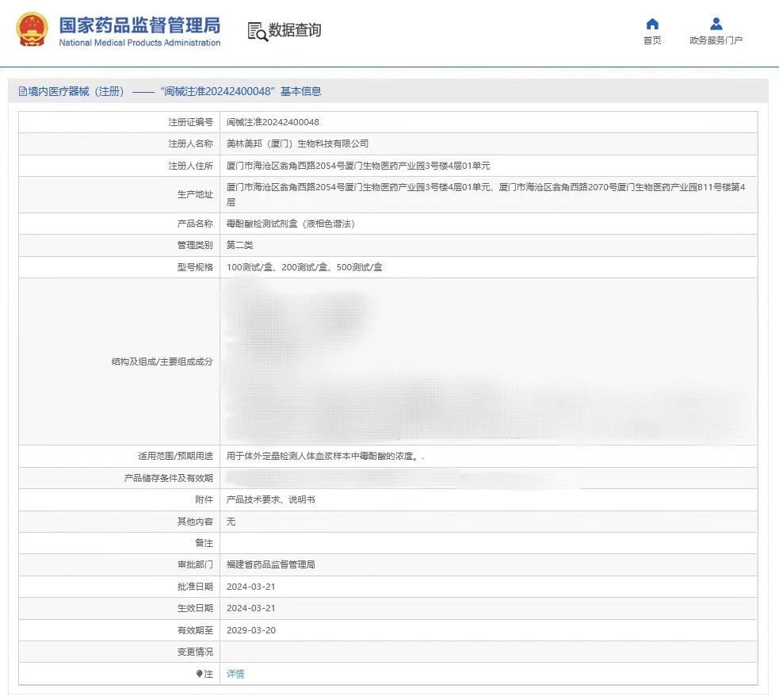Click the 基本信息 section header bar
Image resolution: width=779 pixels, height=700 pixels.
click(x=388, y=91)
